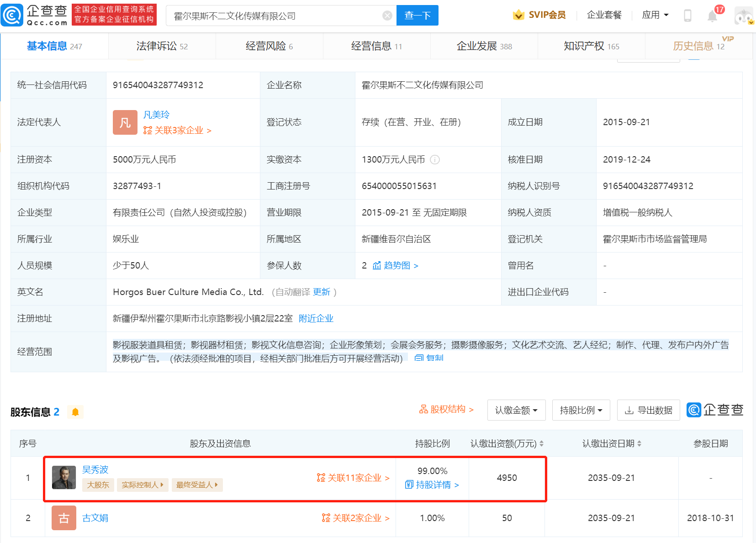Screen dimensions: 756x543
Task: Click the trend chart icon beside 趋势图
Action: tap(377, 265)
